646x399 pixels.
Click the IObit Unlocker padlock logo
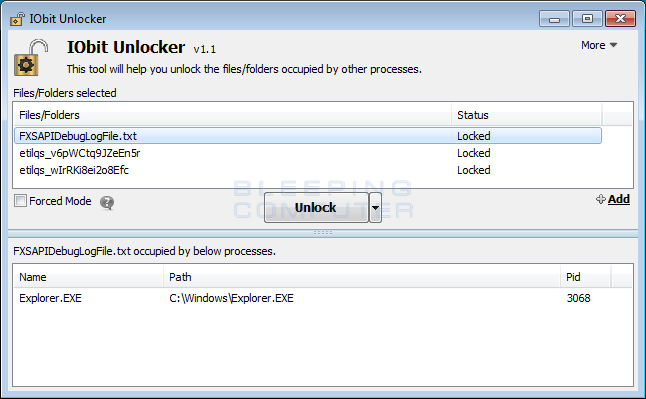click(x=31, y=57)
